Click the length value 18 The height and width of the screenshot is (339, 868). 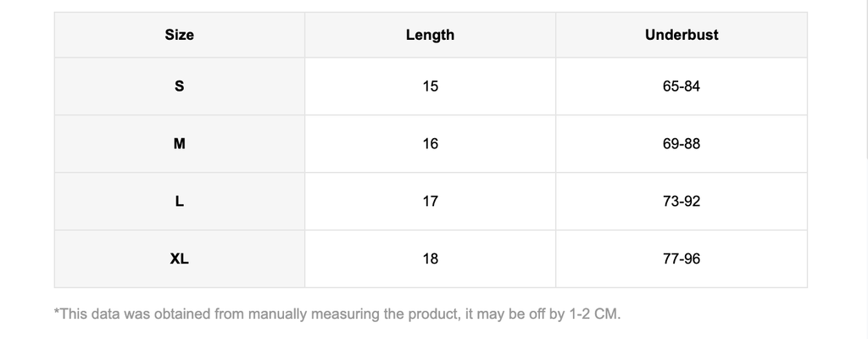[430, 259]
